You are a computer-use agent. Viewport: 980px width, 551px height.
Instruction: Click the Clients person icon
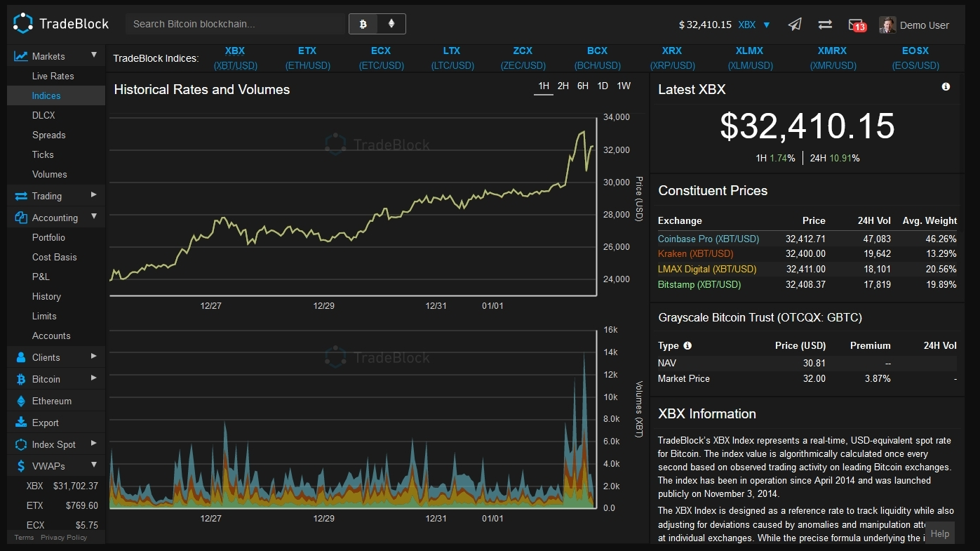coord(20,357)
